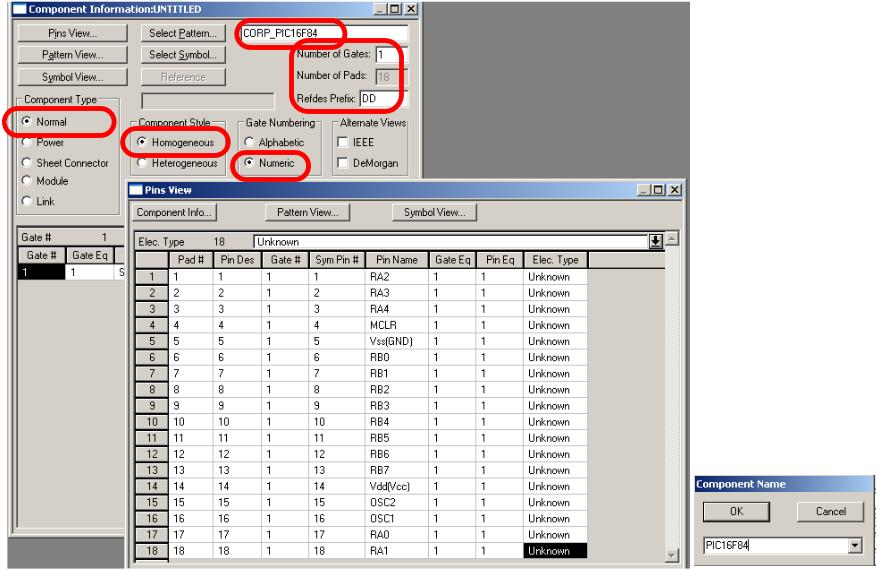
Task: Confirm with OK in Component Name dialog
Action: (x=736, y=511)
